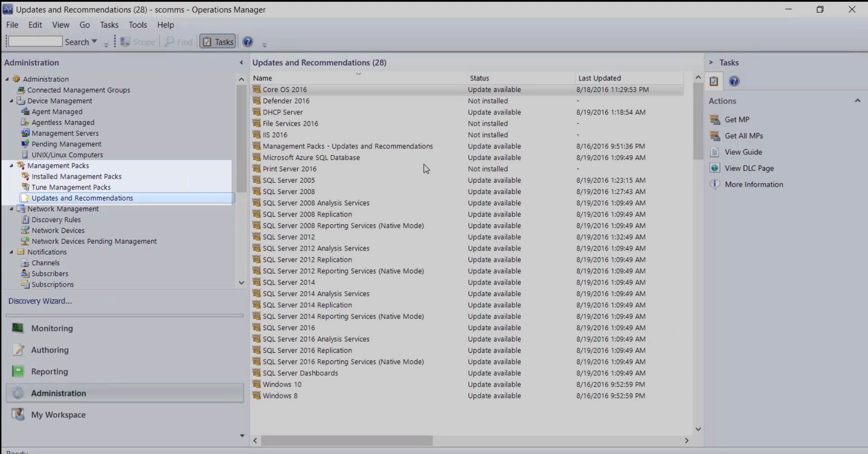The width and height of the screenshot is (868, 454).
Task: Click the Find toolbar button
Action: tap(179, 42)
